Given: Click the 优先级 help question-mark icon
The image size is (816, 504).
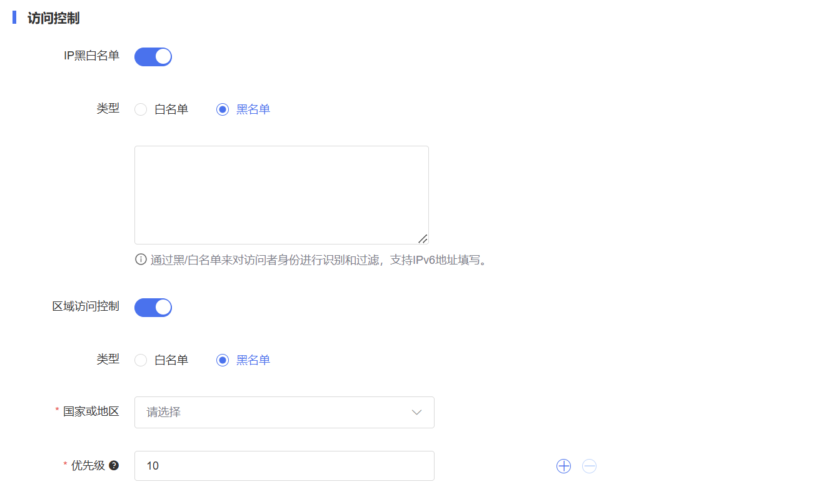Looking at the screenshot, I should pyautogui.click(x=114, y=466).
